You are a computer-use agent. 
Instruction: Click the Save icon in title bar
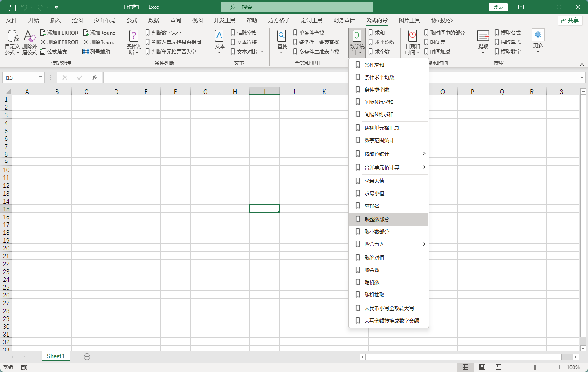(12, 7)
